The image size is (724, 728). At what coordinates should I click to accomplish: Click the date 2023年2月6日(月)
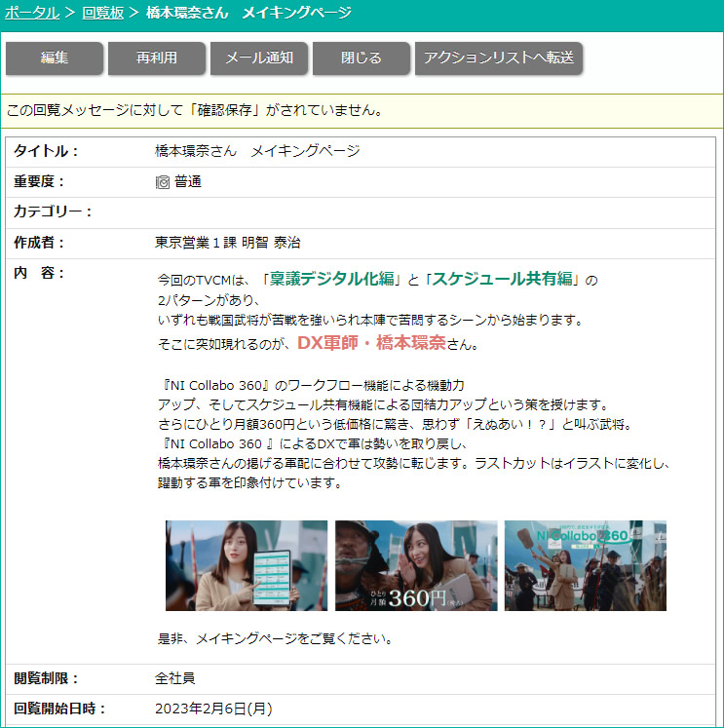point(213,709)
